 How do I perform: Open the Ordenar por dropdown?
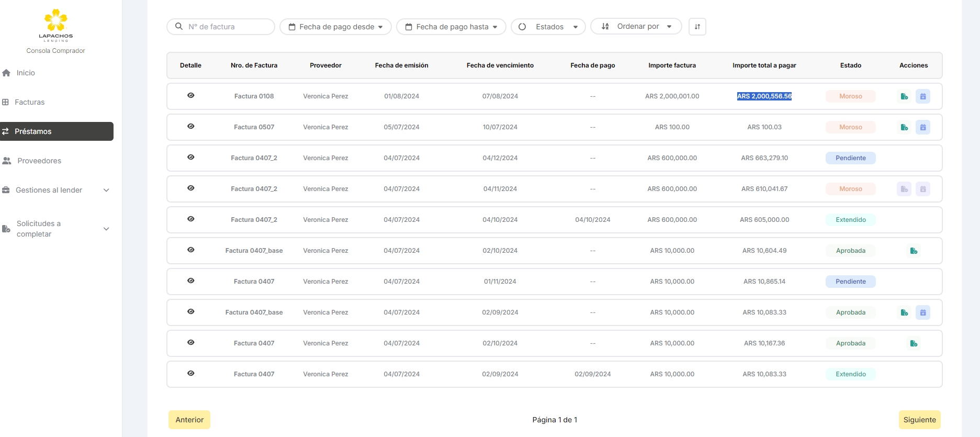[636, 27]
